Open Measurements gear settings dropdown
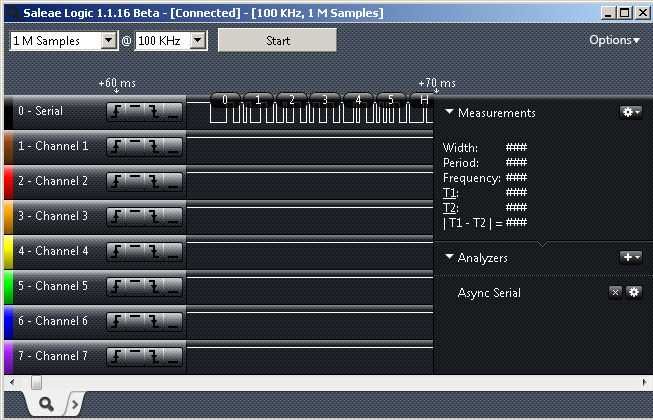 (631, 112)
